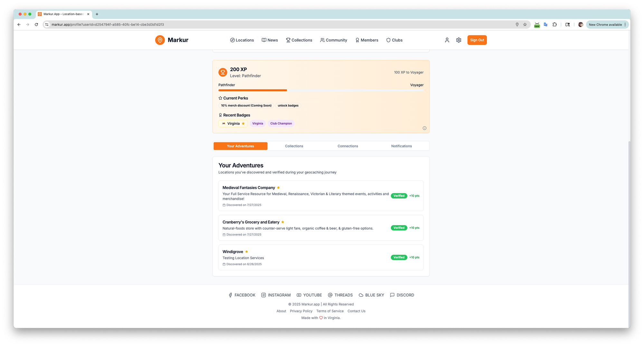Open Locations in the navigation menu
The image size is (644, 346).
click(x=242, y=40)
